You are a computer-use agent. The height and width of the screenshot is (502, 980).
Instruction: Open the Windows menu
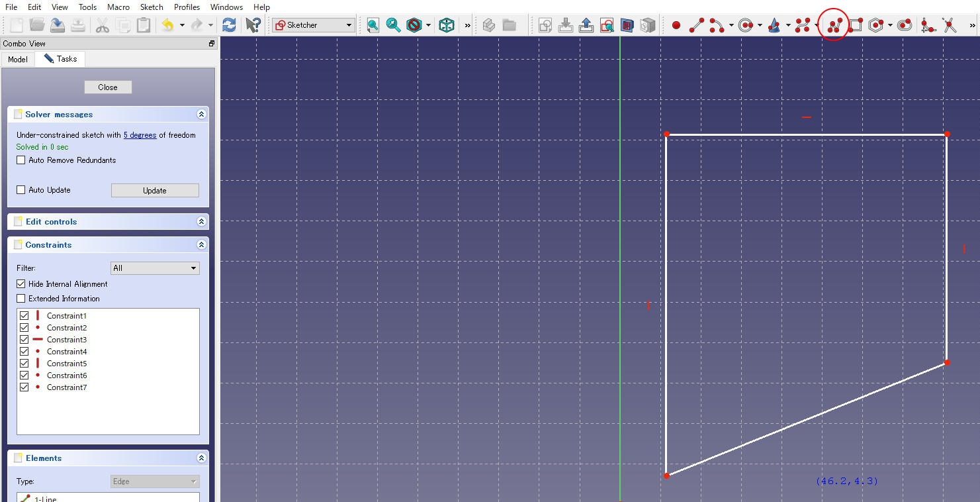click(226, 7)
